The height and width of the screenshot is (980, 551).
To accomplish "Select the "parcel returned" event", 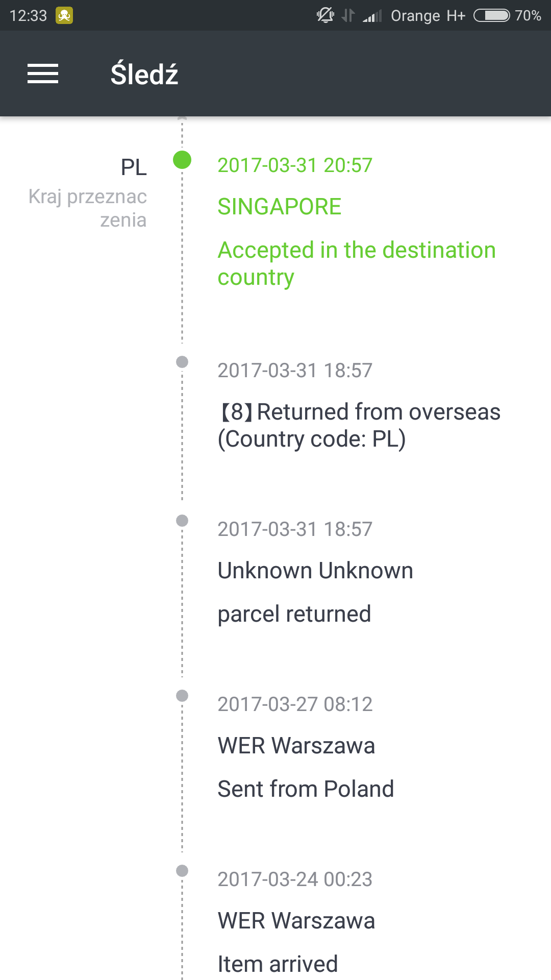I will coord(294,614).
